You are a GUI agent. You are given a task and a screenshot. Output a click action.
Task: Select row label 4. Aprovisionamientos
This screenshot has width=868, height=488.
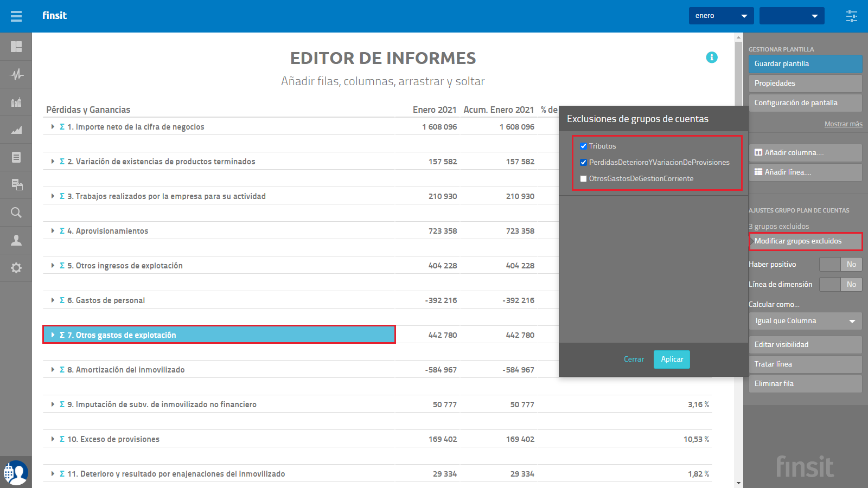coord(108,231)
